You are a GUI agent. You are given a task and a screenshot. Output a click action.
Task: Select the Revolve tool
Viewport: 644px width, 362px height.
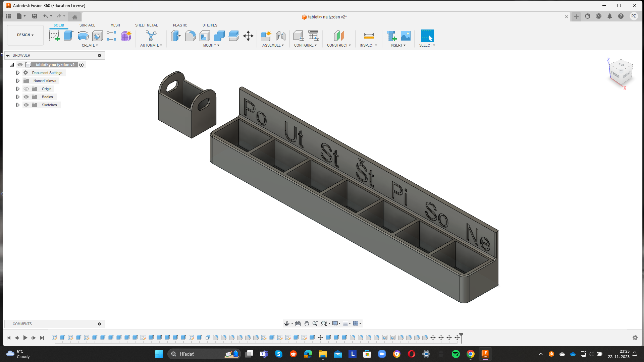tap(83, 36)
